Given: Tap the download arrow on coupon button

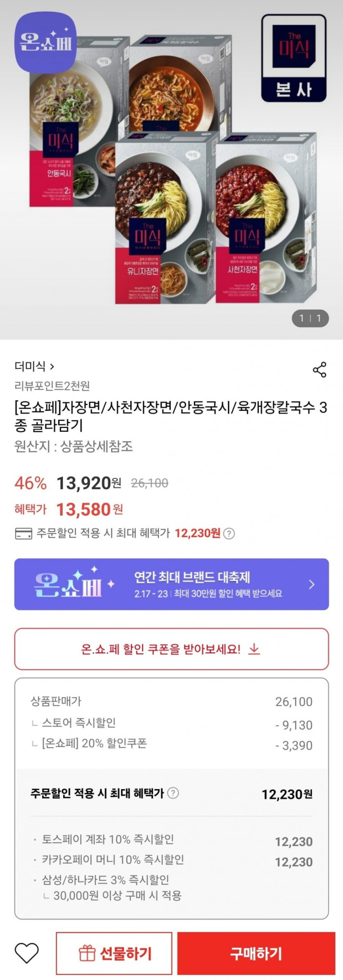Looking at the screenshot, I should click(254, 649).
